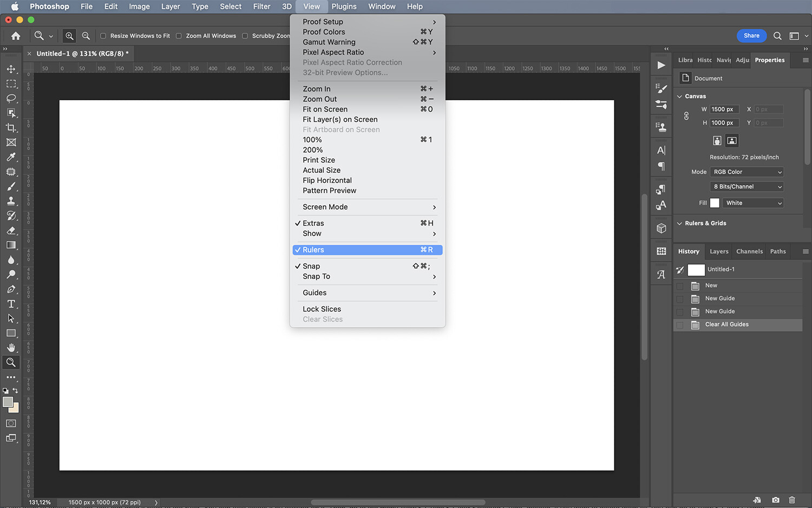The height and width of the screenshot is (508, 812).
Task: Click the Share button
Action: pyautogui.click(x=751, y=36)
